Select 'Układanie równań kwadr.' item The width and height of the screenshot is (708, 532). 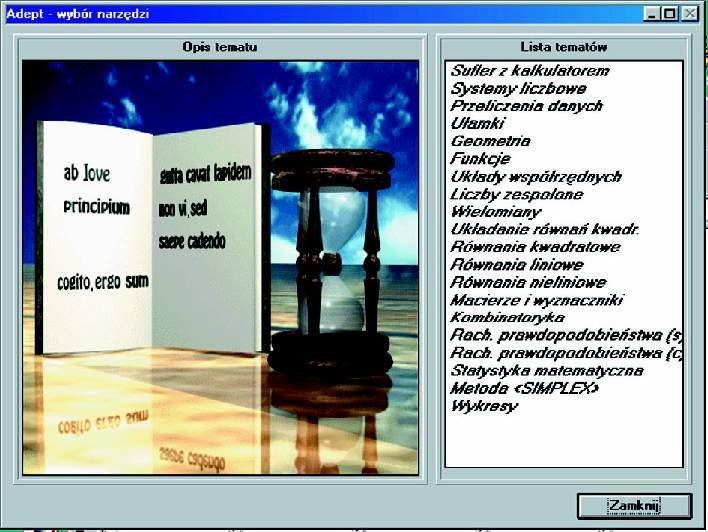coord(545,229)
